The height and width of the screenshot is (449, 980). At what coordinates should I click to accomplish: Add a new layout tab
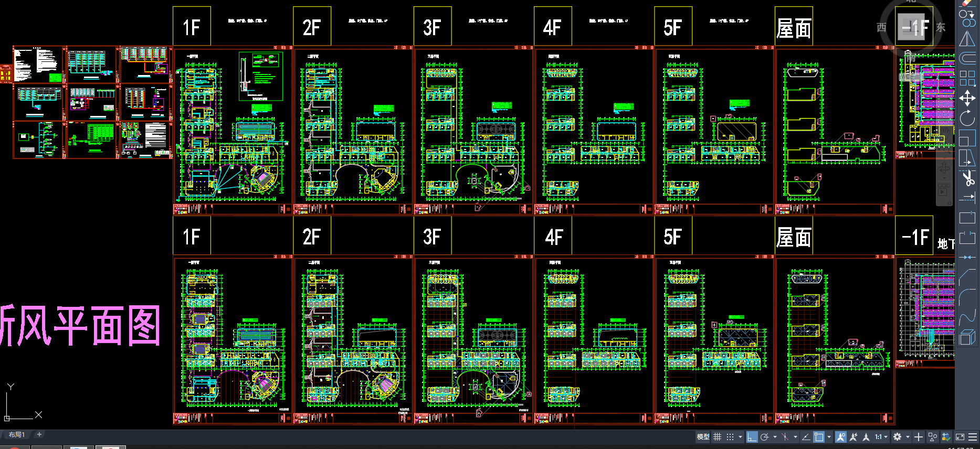39,435
